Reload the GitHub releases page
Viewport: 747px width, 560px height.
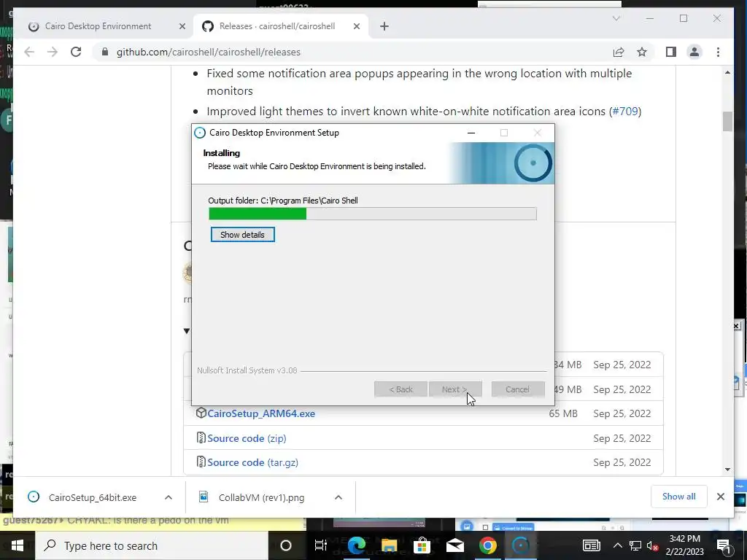76,52
